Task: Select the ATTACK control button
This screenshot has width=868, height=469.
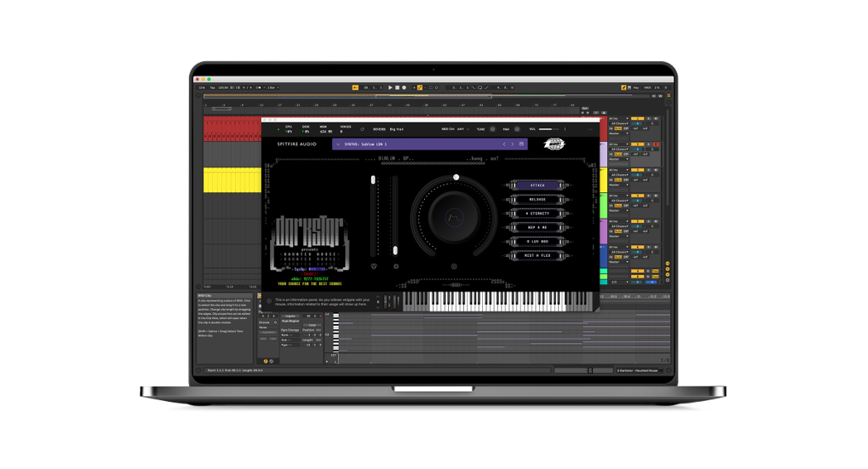Action: point(537,186)
